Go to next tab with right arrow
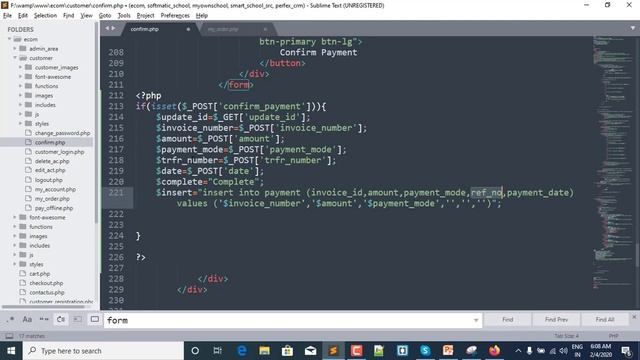Screen dimensions: 640x360 pyautogui.click(x=113, y=28)
